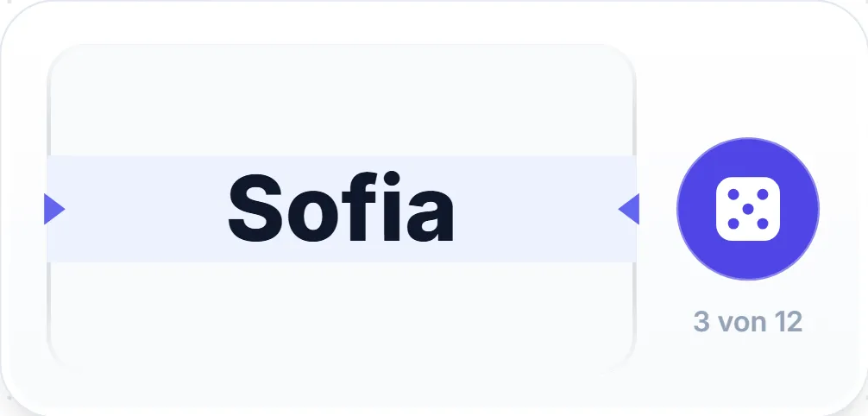Tap the five-dot die face
Screen dimensions: 868x416
(x=748, y=209)
